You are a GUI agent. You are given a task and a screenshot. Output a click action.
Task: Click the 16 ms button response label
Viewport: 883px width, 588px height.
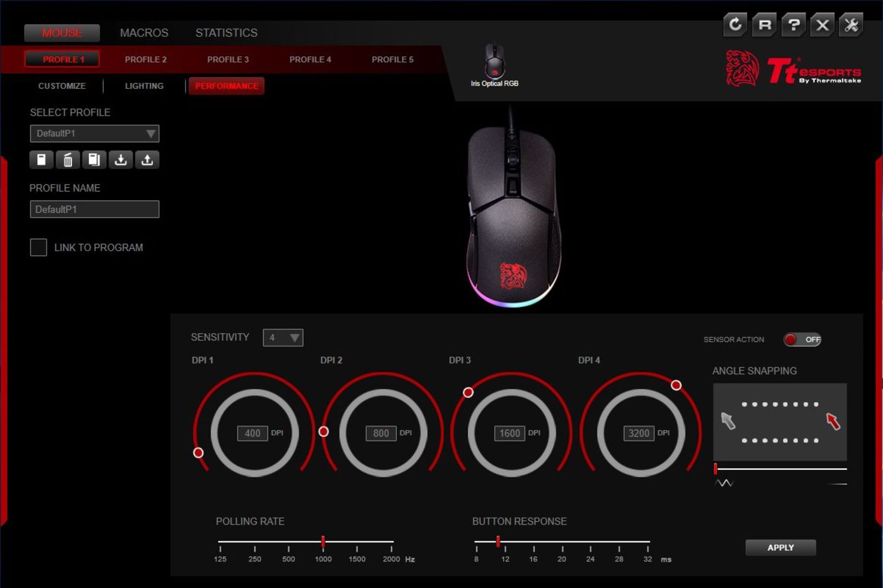tap(533, 559)
